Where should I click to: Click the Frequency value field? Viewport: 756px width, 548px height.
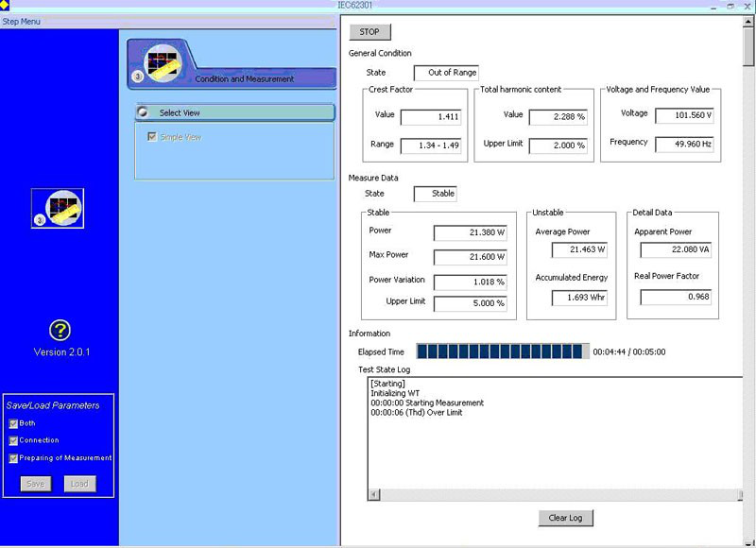click(684, 144)
